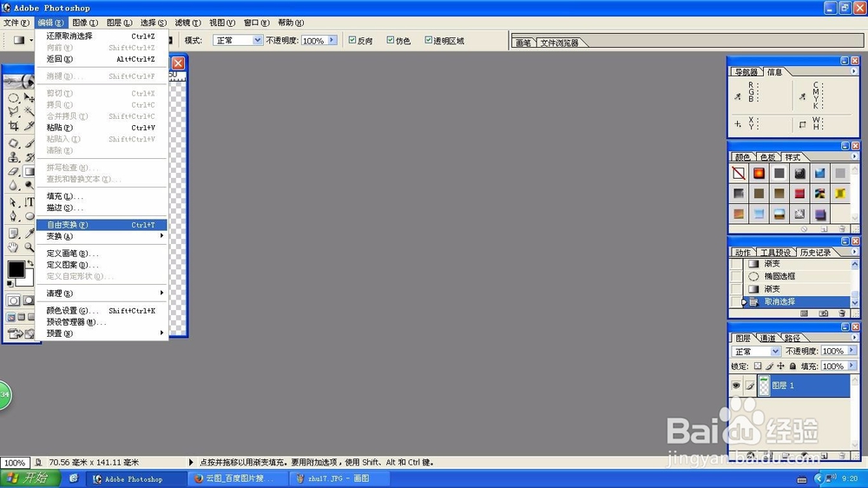Toggle history brush source box for first 渐变
This screenshot has width=868, height=488.
pos(736,264)
